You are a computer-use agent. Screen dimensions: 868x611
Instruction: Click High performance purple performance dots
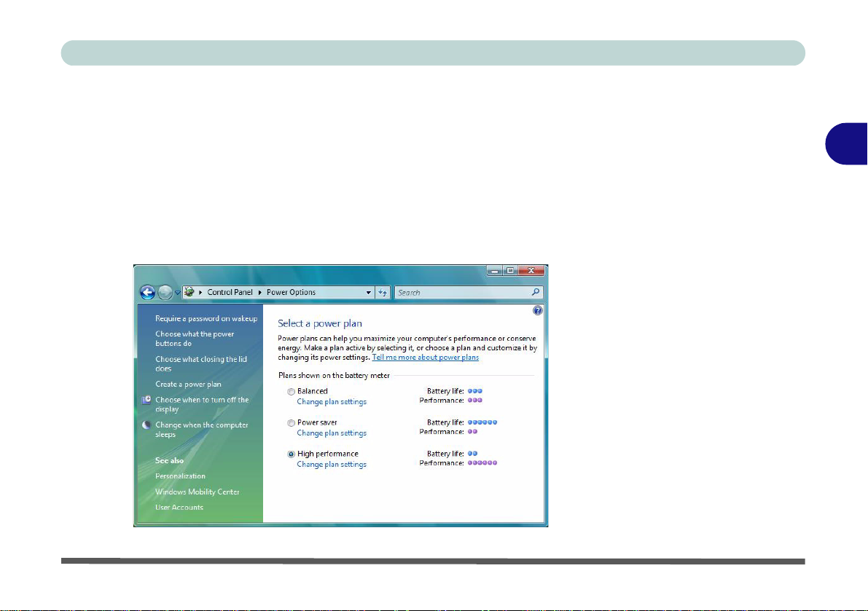tap(482, 463)
